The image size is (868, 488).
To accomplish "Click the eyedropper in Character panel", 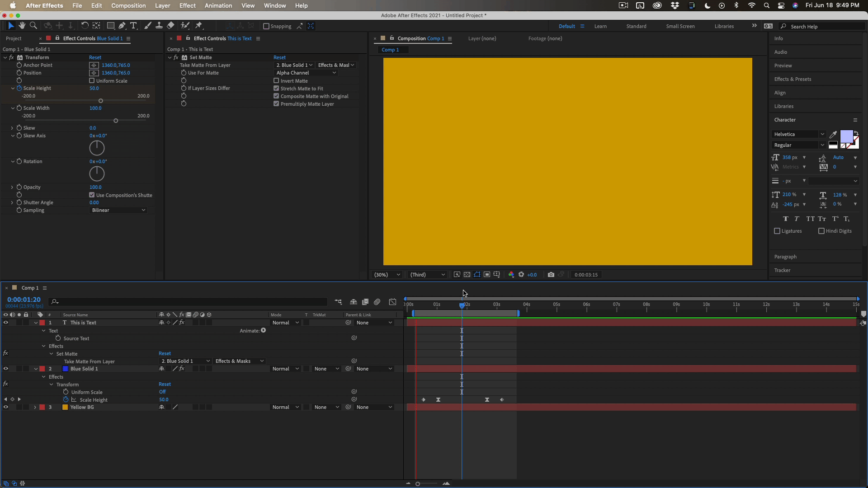I will pyautogui.click(x=833, y=134).
